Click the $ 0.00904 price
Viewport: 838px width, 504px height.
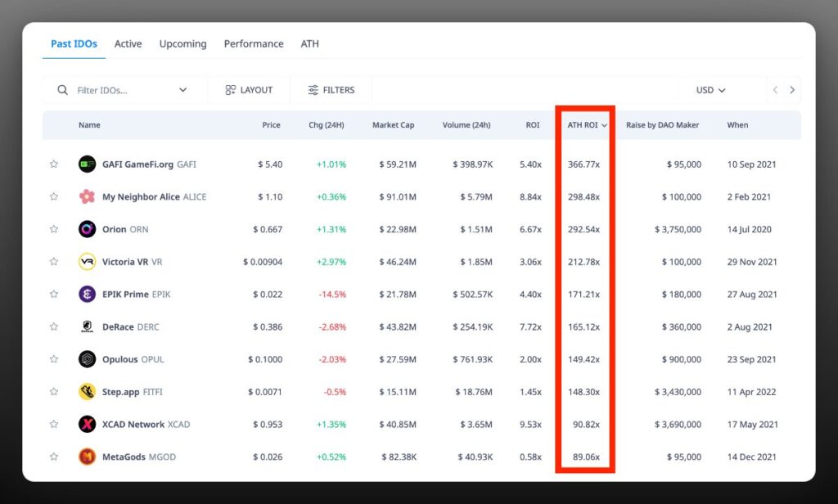pos(263,262)
